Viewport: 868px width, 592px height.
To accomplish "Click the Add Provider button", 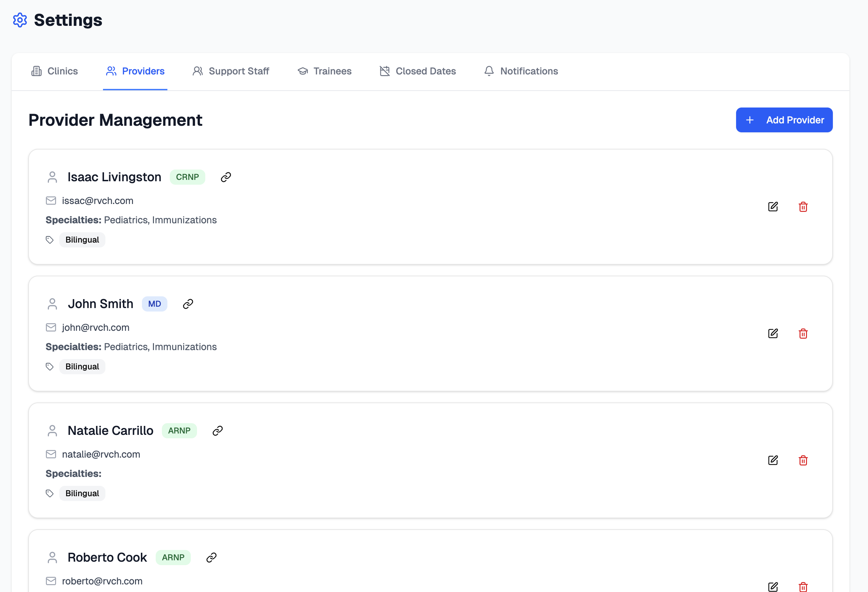I will click(784, 120).
